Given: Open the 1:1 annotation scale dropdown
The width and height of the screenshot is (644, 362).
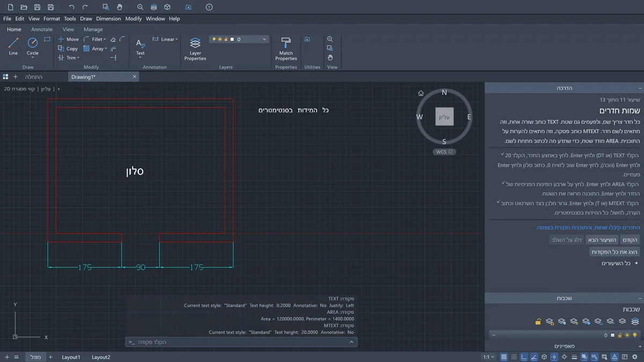Looking at the screenshot, I should pyautogui.click(x=489, y=357).
